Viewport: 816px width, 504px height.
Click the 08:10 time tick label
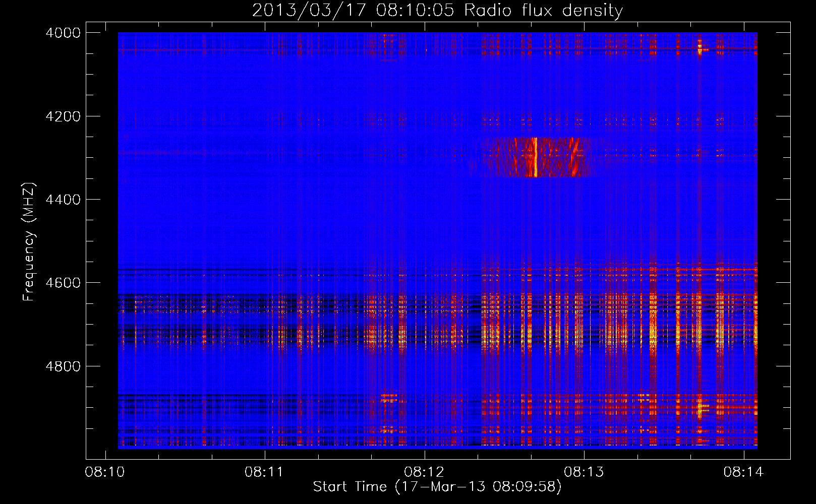pos(105,472)
